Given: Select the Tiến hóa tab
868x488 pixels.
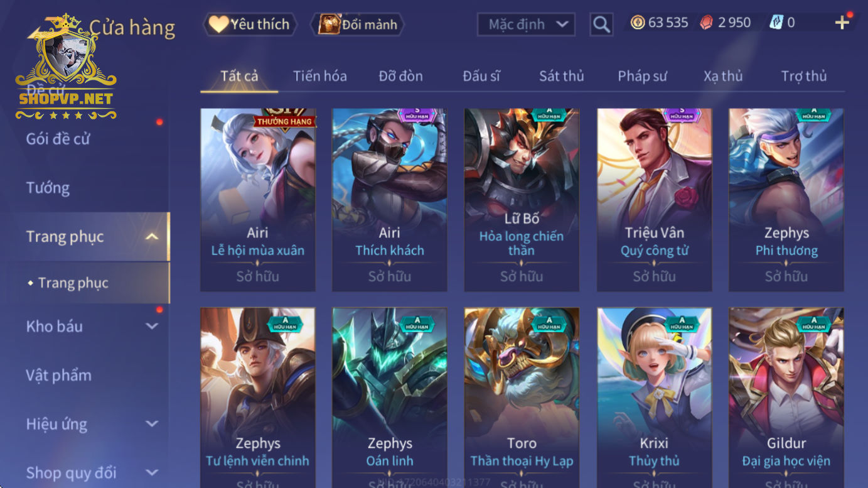Looking at the screenshot, I should click(319, 76).
